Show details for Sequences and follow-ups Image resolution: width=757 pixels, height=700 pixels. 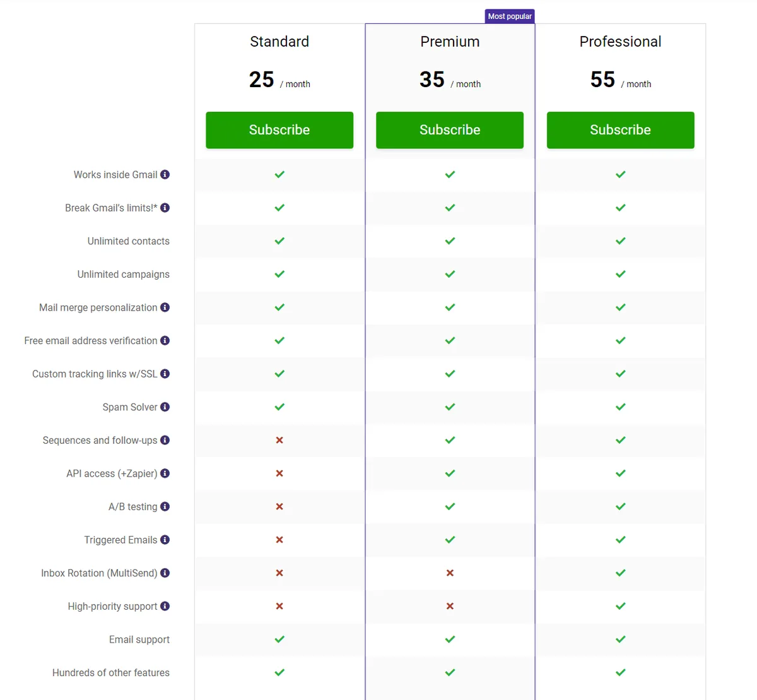click(x=165, y=440)
